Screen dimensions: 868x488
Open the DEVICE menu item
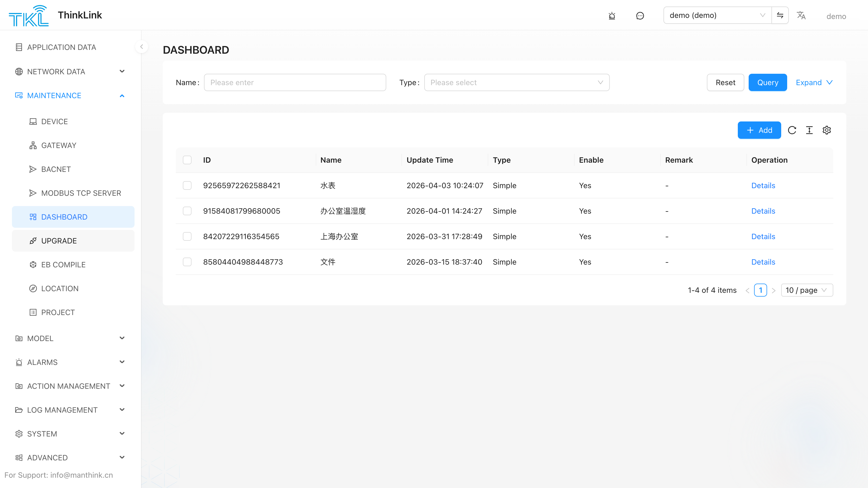coord(73,121)
